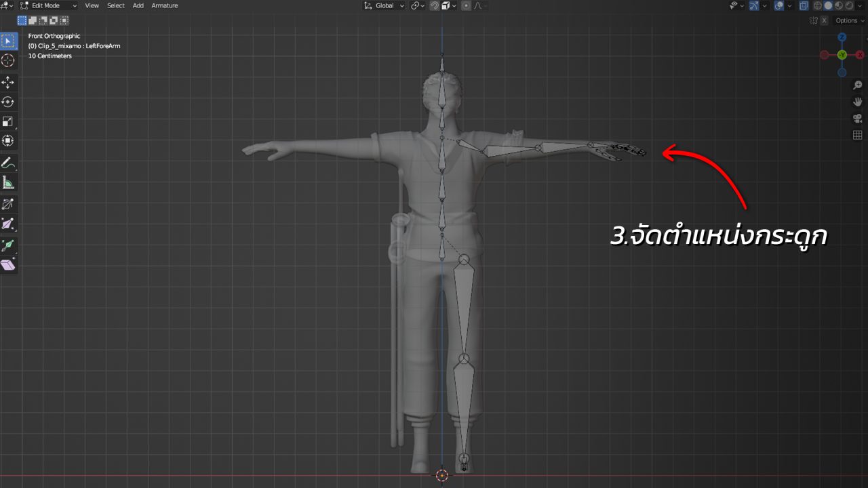Open the Armature menu
Screen dimensions: 868x488
pyautogui.click(x=164, y=5)
